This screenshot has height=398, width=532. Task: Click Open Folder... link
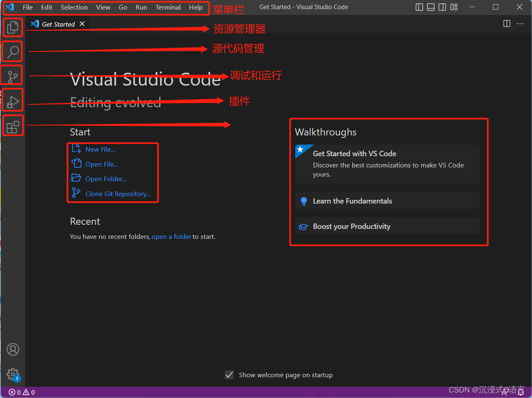(x=106, y=179)
